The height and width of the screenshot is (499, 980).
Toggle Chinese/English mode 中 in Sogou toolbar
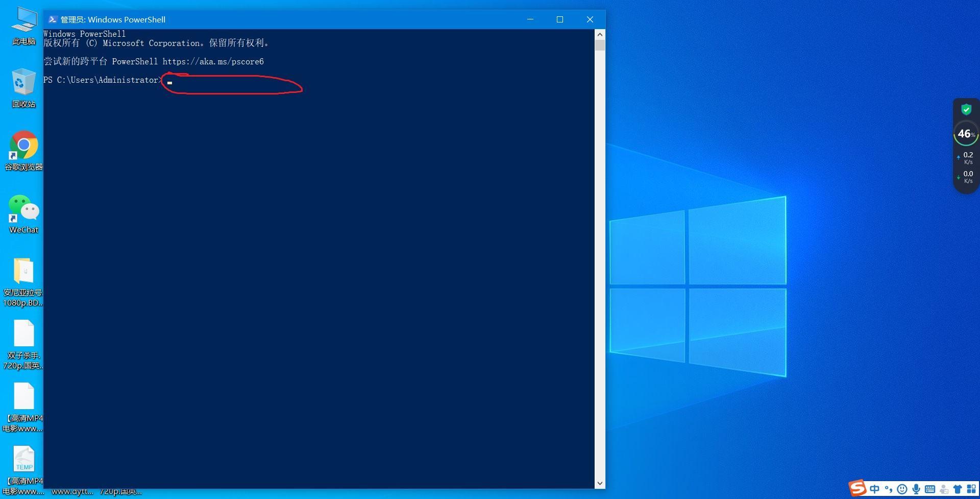(875, 489)
